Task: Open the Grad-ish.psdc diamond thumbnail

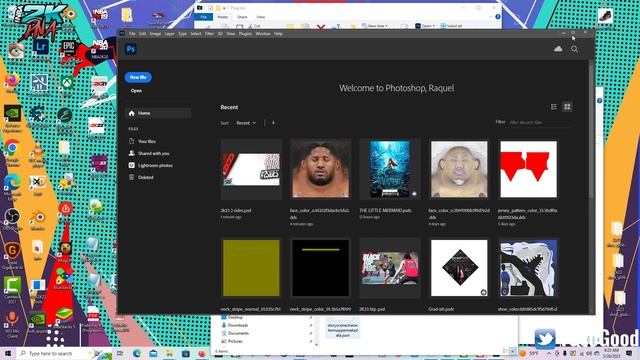Action: [459, 268]
